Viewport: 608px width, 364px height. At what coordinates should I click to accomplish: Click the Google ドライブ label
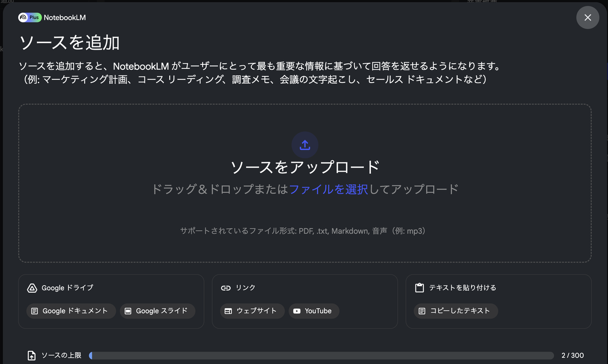point(67,288)
